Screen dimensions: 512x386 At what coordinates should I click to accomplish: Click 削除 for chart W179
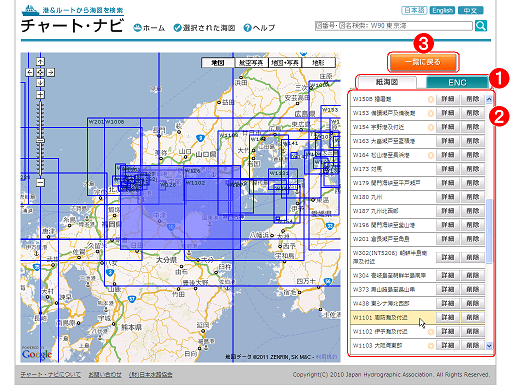tap(473, 183)
